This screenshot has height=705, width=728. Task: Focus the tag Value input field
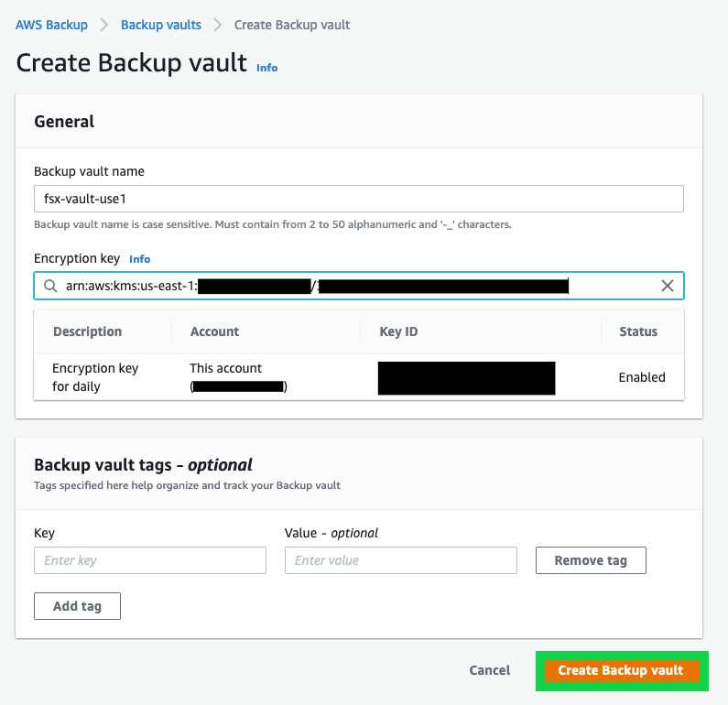[x=400, y=560]
